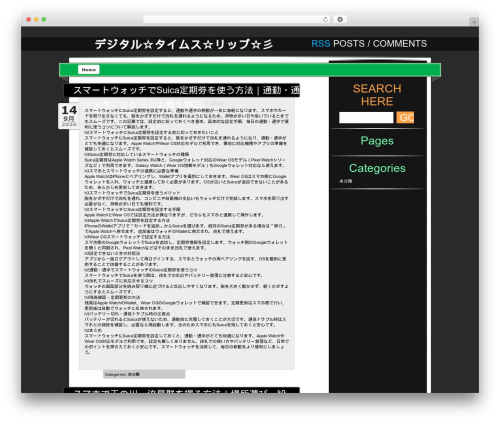Click the site title デジタル☆タイムス☆リップ
Screen dimensions: 500x423
click(x=183, y=44)
